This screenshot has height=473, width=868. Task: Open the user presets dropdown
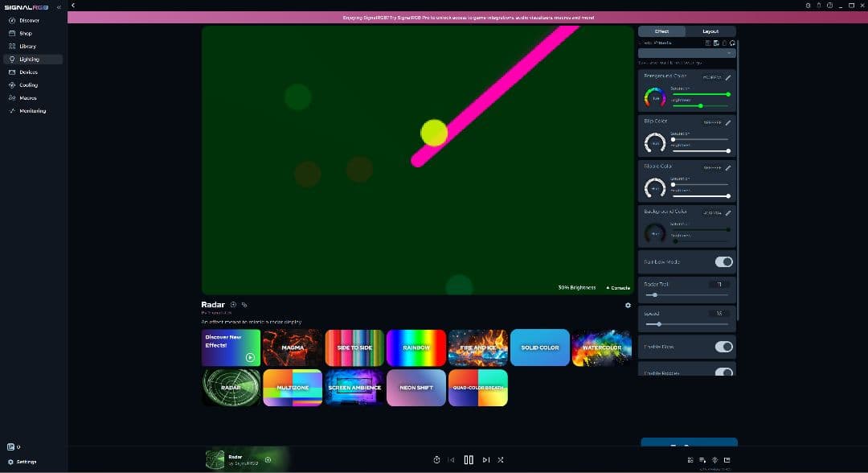(686, 53)
